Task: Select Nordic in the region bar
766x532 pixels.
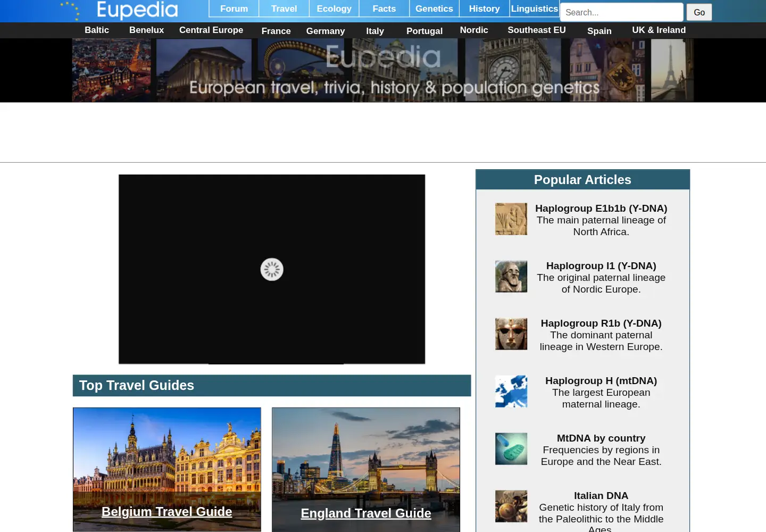Action: pos(474,30)
